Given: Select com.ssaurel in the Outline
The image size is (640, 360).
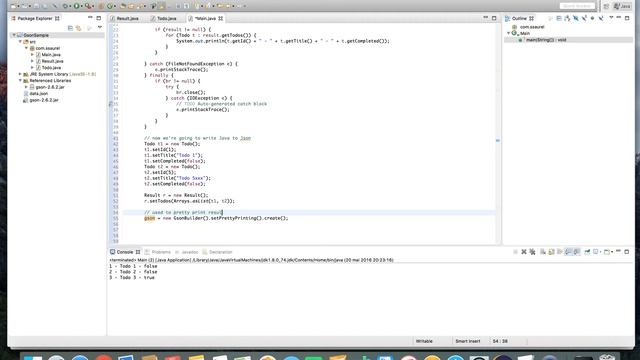Looking at the screenshot, I should [x=532, y=27].
